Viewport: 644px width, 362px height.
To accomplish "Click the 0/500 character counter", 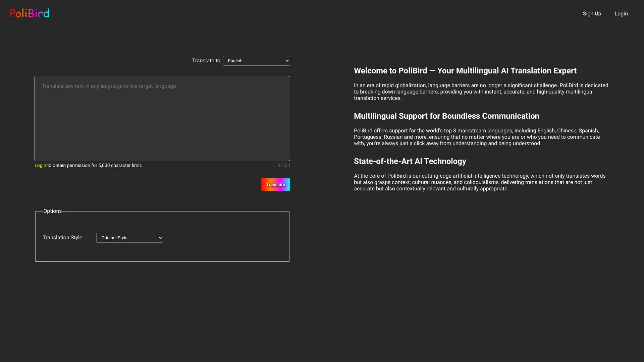I will pos(283,165).
